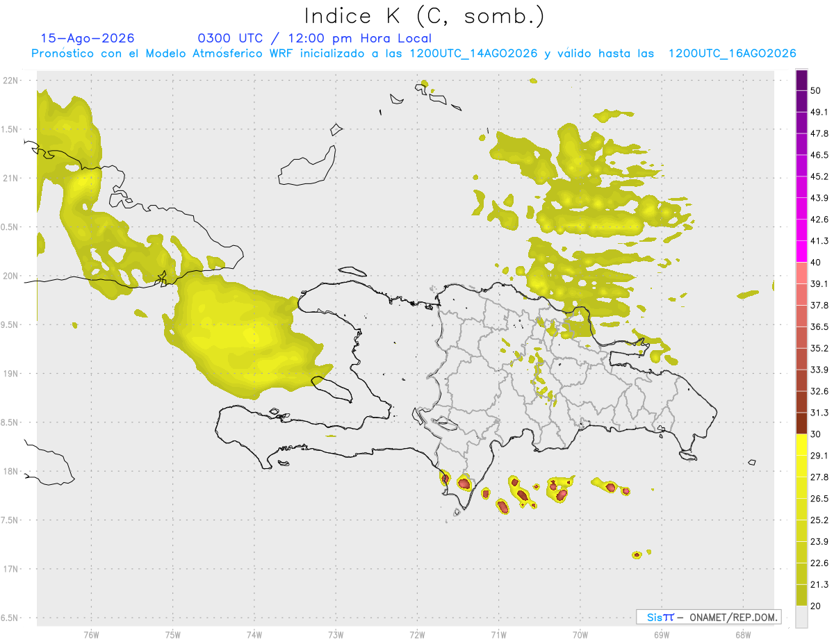Click the "32.6" color bar label
This screenshot has width=834, height=644.
pyautogui.click(x=819, y=391)
